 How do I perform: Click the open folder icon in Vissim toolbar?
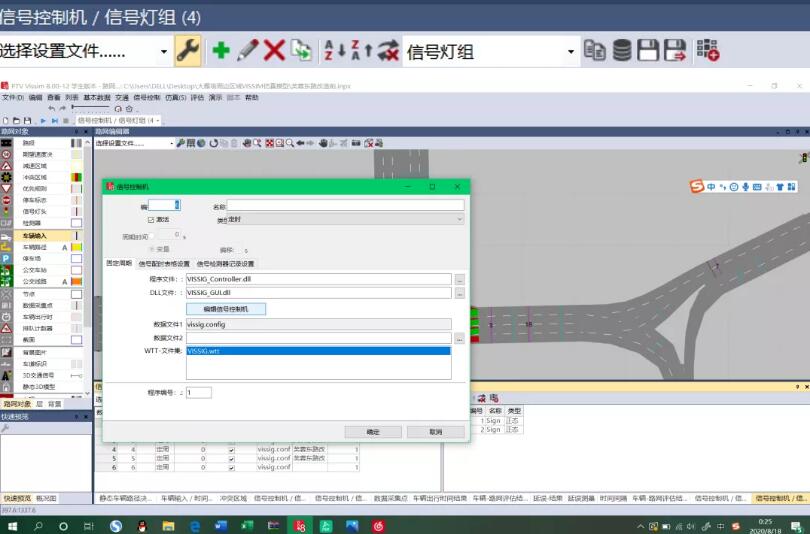point(16,120)
